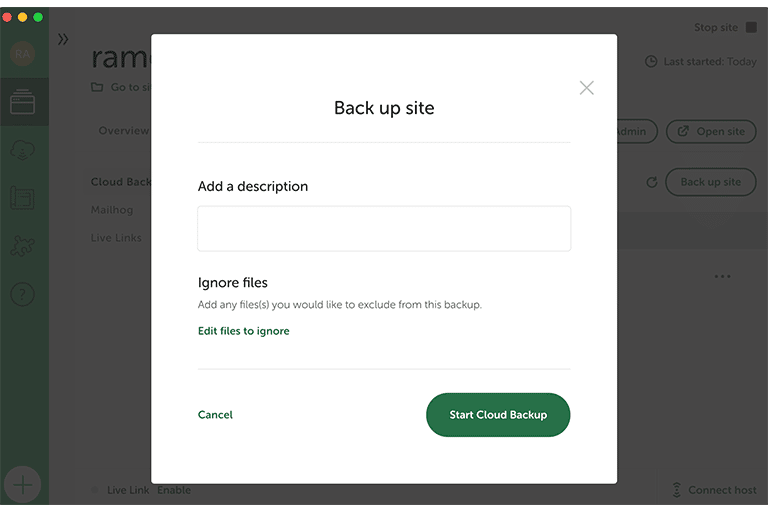Click Connect host in bottom bar
The image size is (768, 512).
coord(715,490)
